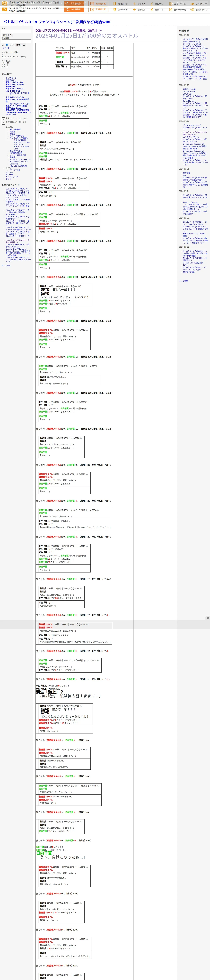Image resolution: width=210 pixels, height=980 pixels.
Task: Click もっと見る under recent pages
Action: pyautogui.click(x=6, y=266)
